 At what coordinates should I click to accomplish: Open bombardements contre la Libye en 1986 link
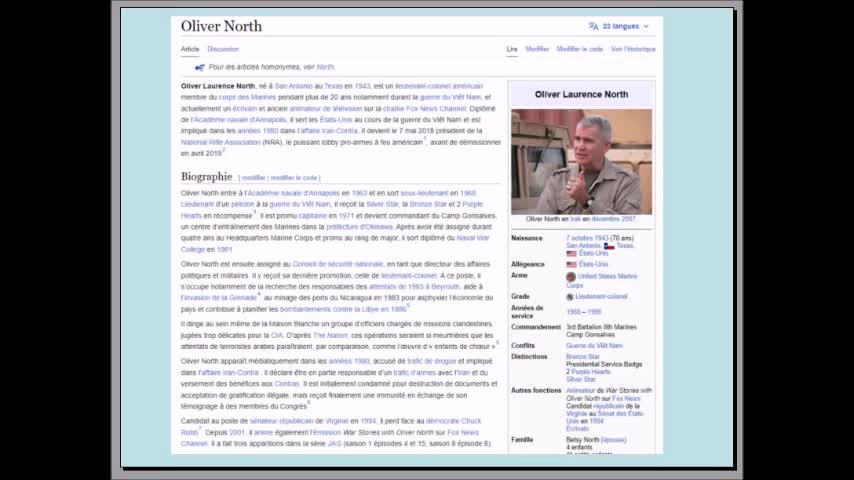click(x=343, y=309)
